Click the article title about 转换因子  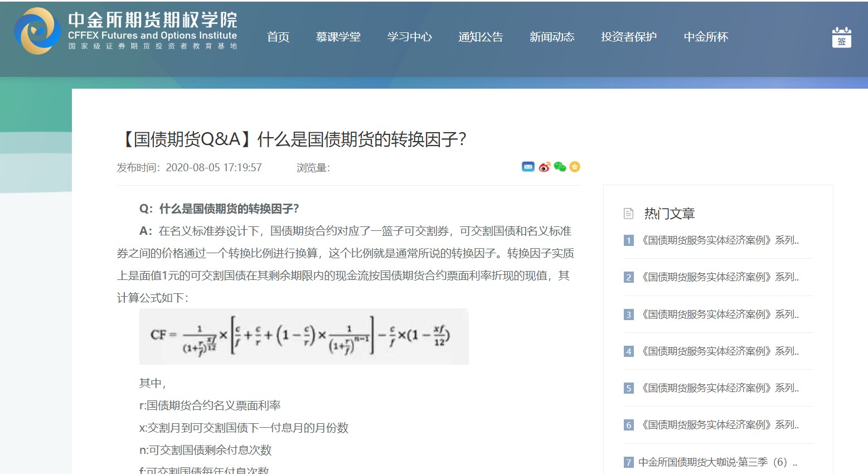tap(294, 139)
